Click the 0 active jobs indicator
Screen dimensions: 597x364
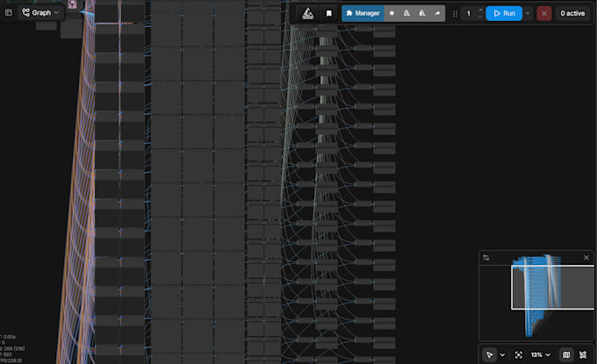tap(572, 13)
